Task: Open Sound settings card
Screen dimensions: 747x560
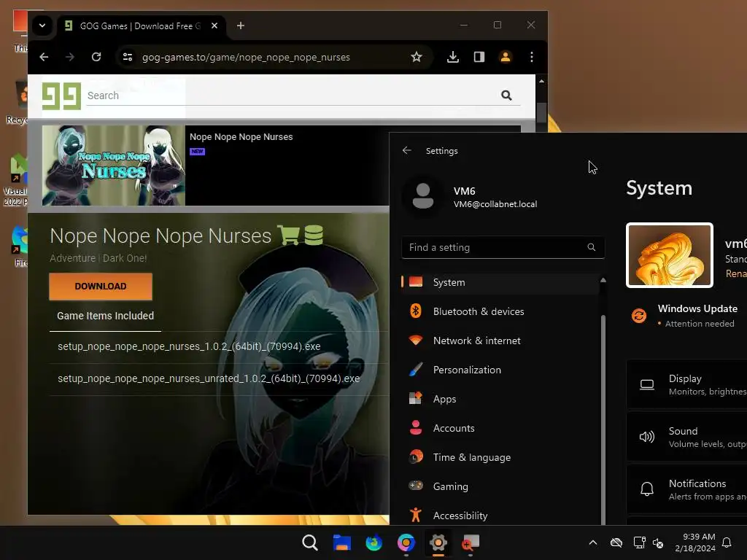Action: (686, 437)
